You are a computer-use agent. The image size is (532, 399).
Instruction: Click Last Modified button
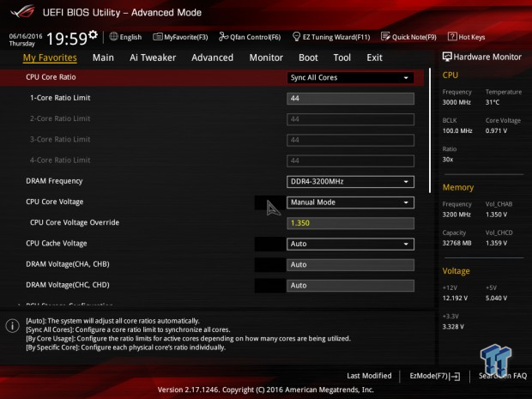coord(369,376)
